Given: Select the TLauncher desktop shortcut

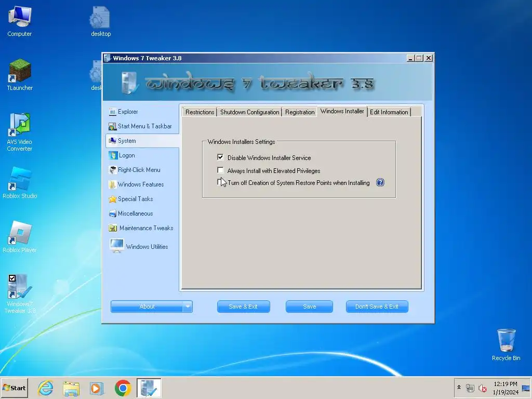Looking at the screenshot, I should tap(20, 75).
